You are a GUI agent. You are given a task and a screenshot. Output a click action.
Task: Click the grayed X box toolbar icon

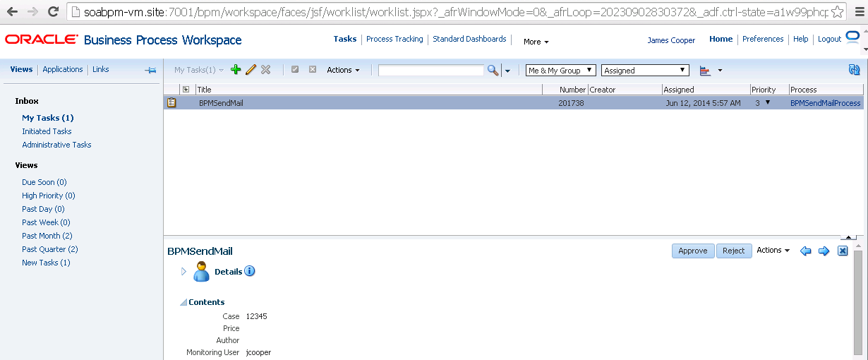pyautogui.click(x=313, y=69)
